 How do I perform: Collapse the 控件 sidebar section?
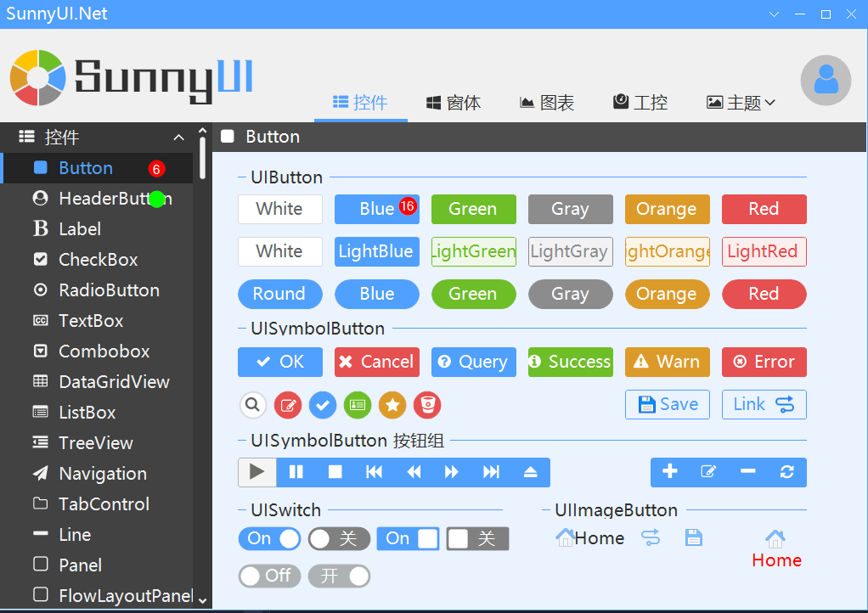point(179,138)
